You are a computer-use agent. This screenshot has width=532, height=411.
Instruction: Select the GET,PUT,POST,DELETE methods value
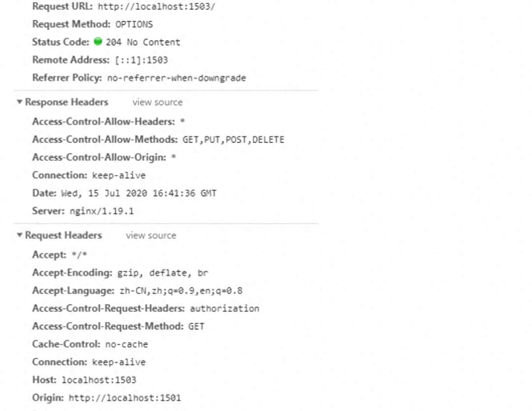[x=233, y=140]
